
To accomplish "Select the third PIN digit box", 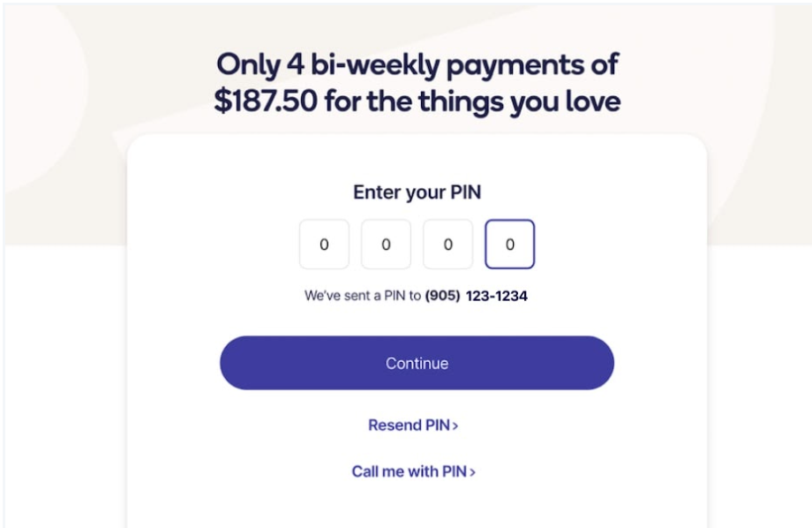I will click(448, 244).
